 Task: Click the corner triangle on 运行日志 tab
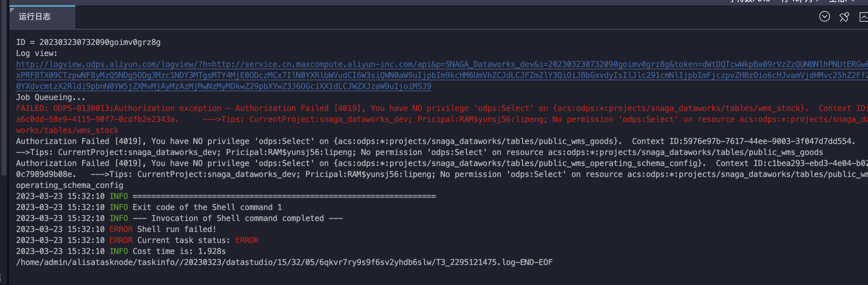point(12,10)
